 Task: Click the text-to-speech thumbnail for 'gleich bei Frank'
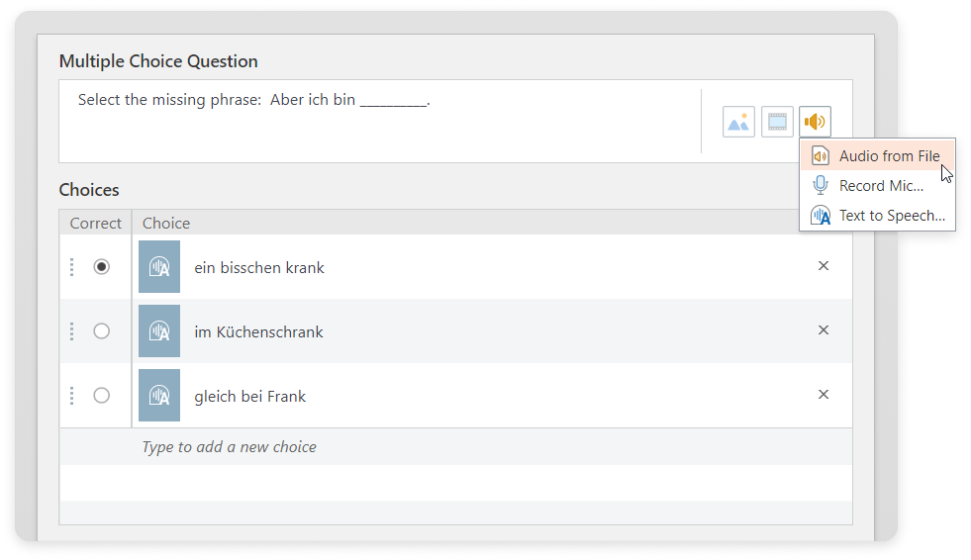click(159, 396)
